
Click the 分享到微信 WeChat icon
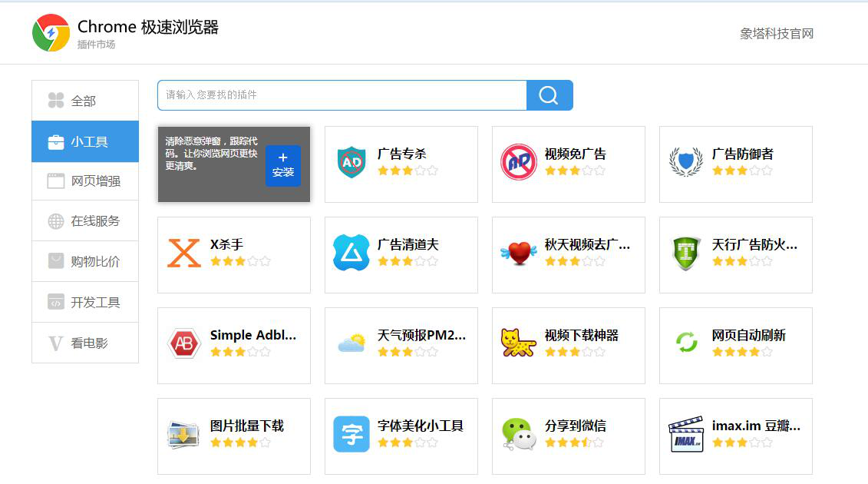pyautogui.click(x=519, y=434)
